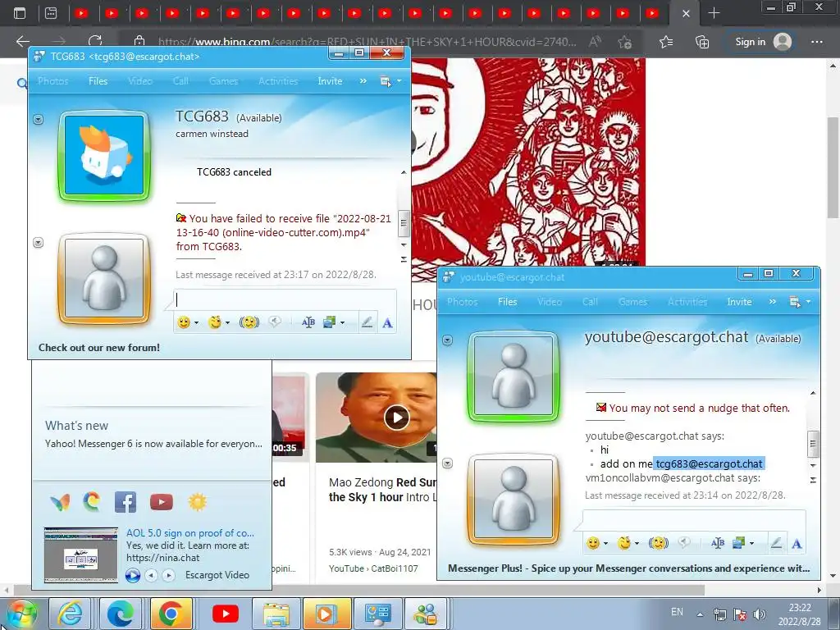Click the YouTube icon in Messenger panel
This screenshot has height=630, width=840.
click(x=162, y=502)
